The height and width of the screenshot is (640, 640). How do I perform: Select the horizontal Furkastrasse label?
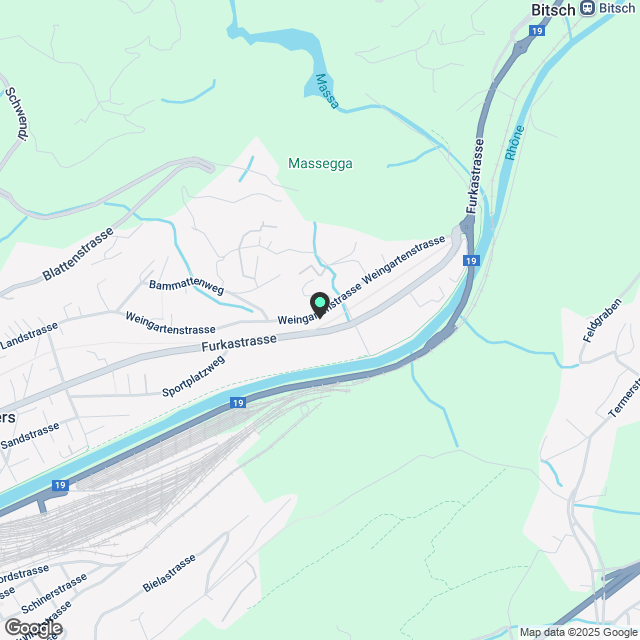(x=239, y=343)
